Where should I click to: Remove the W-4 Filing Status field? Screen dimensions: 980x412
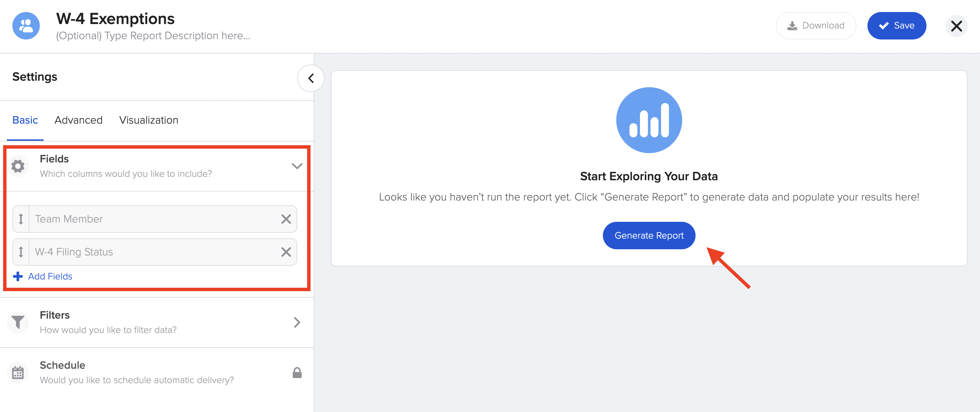click(286, 252)
